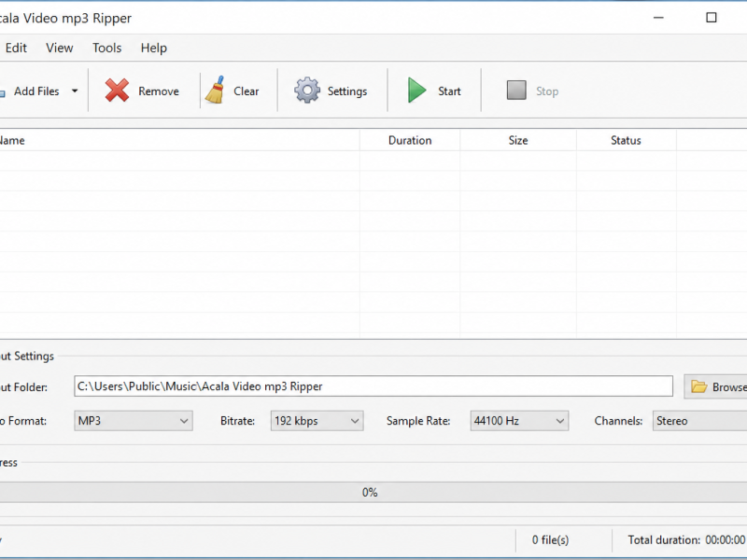Viewport: 747px width, 560px height.
Task: Open the Edit menu
Action: (16, 49)
